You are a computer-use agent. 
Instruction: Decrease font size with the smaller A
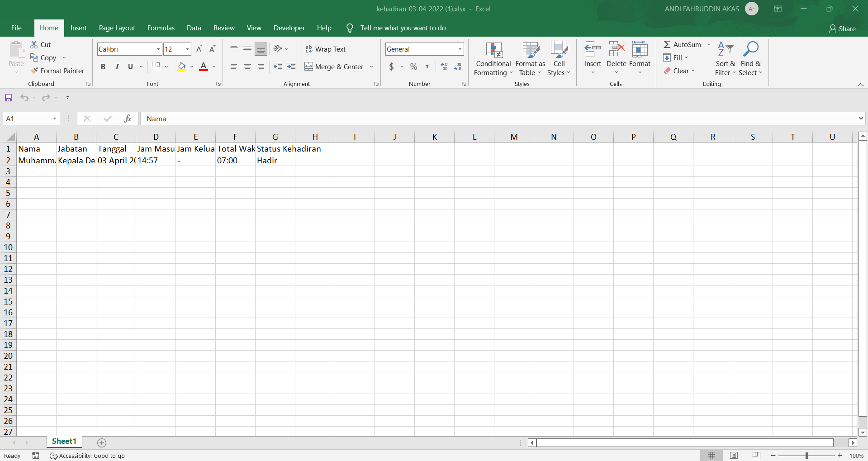(212, 49)
